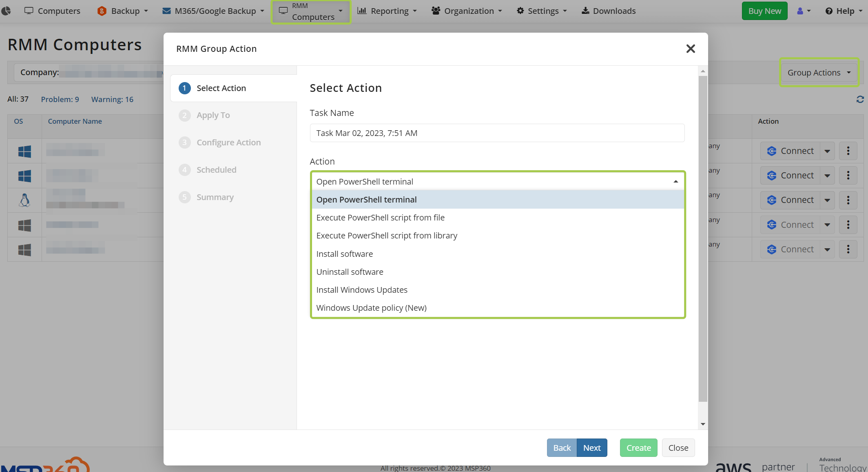Image resolution: width=868 pixels, height=472 pixels.
Task: Open the Help menu
Action: [844, 11]
